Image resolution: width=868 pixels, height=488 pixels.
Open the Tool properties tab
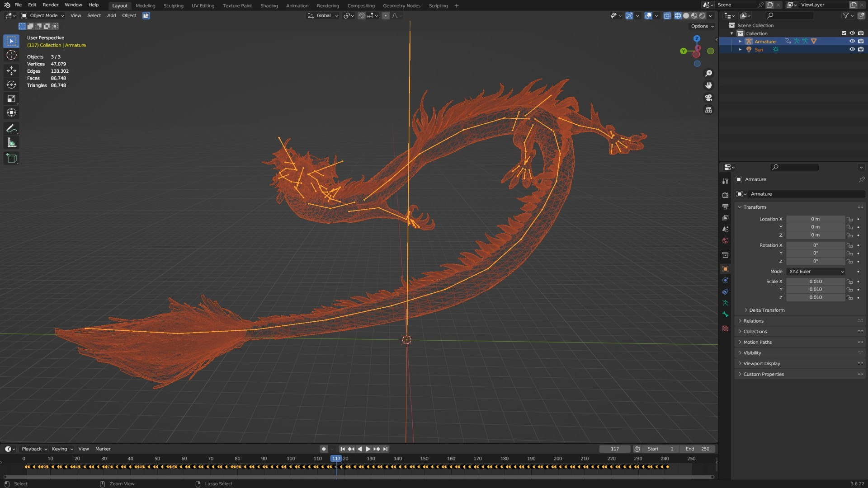tap(725, 181)
